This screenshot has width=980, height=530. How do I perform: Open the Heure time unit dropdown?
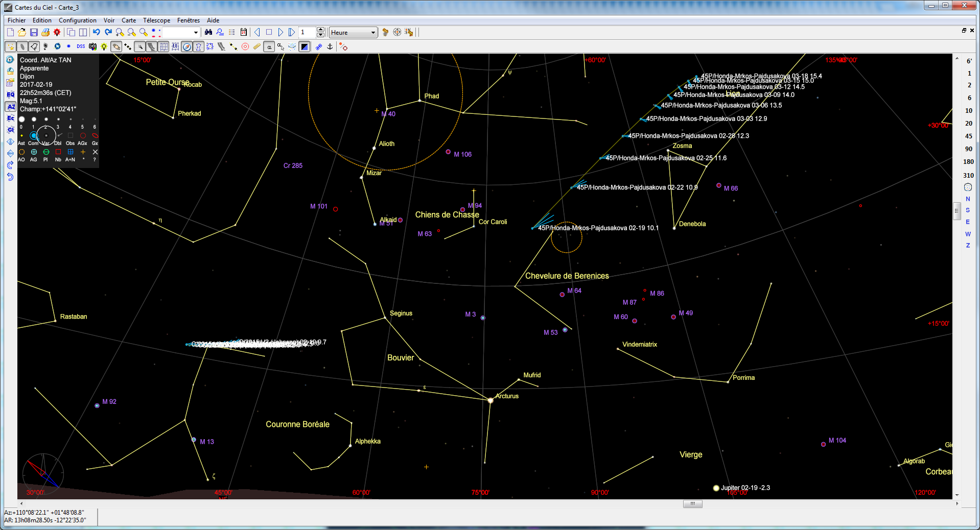pos(373,33)
